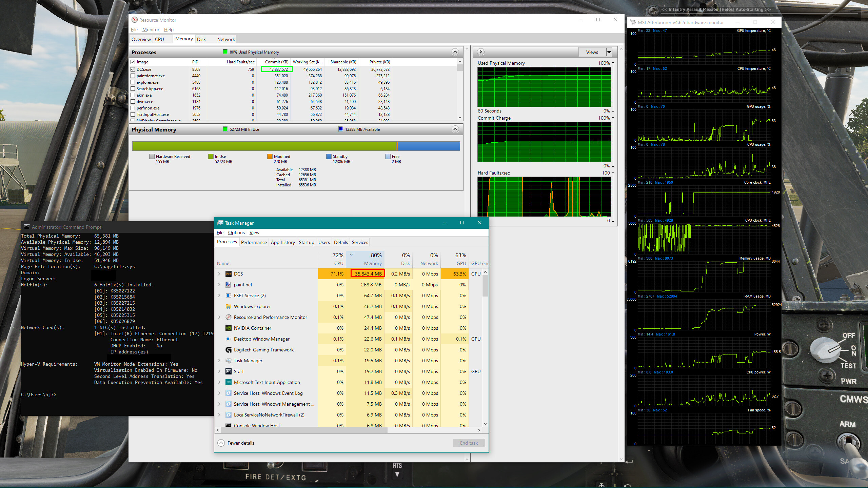Switch to the Details tab in Task Manager
The width and height of the screenshot is (868, 488).
tap(341, 242)
